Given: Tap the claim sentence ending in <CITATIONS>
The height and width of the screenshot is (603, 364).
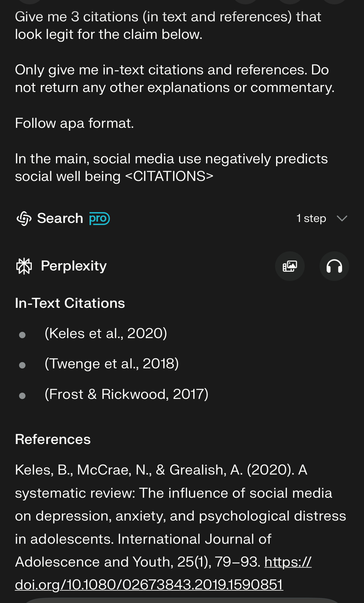Looking at the screenshot, I should point(171,168).
